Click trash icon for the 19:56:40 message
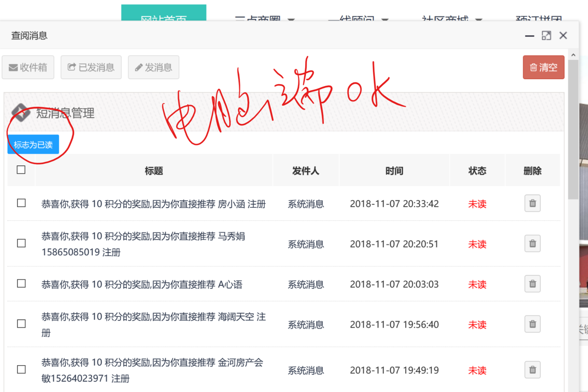 (532, 324)
